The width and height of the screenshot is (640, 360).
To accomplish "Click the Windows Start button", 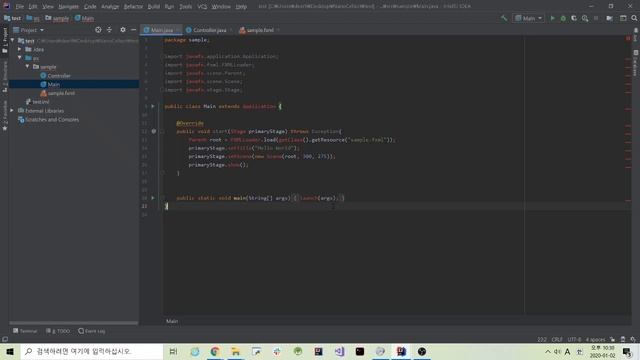I will click(10, 351).
